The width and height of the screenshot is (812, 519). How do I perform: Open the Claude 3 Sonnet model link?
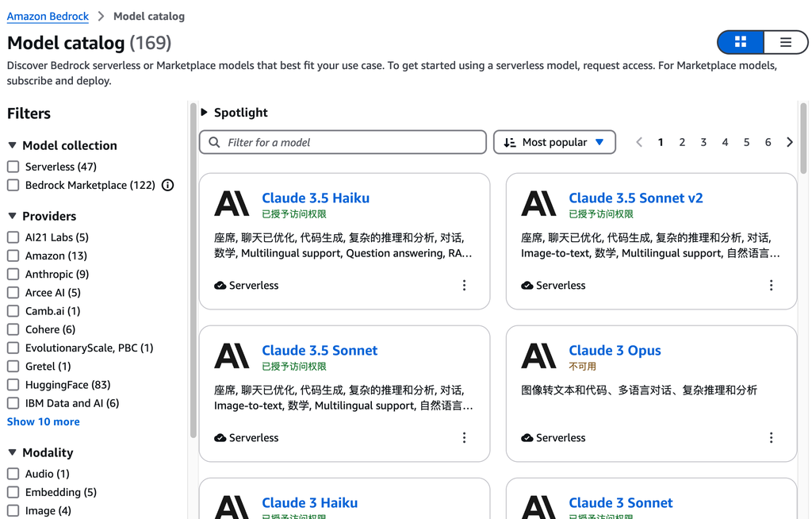[620, 503]
